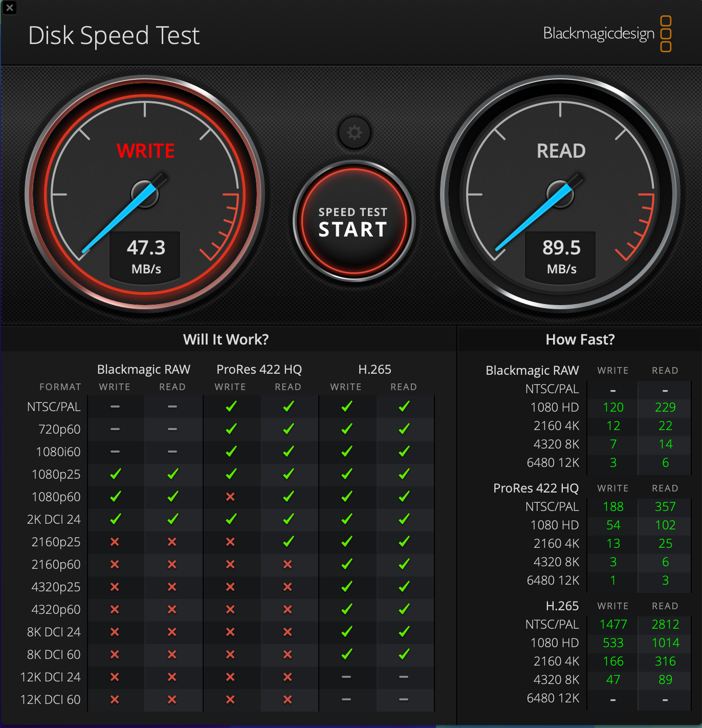Click the H.265 1080 HD read value "1014"
Viewport: 702px width, 728px height.
(x=665, y=643)
